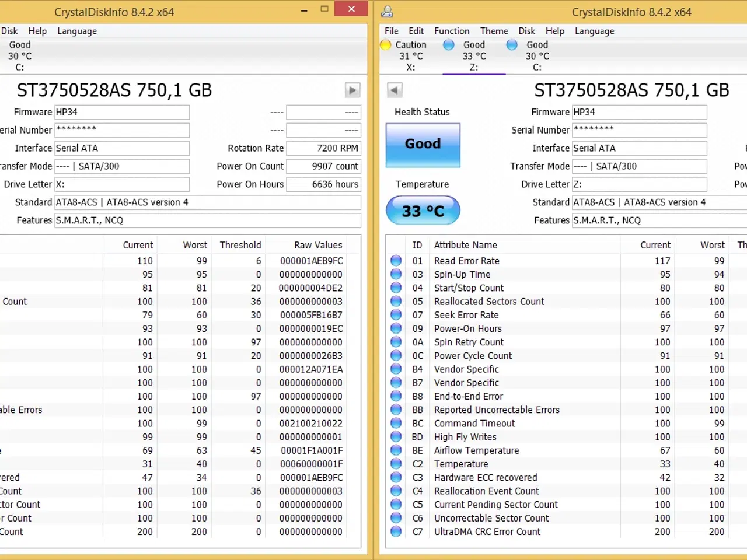The height and width of the screenshot is (560, 747).
Task: Click the masked Serial Number field
Action: tap(640, 130)
